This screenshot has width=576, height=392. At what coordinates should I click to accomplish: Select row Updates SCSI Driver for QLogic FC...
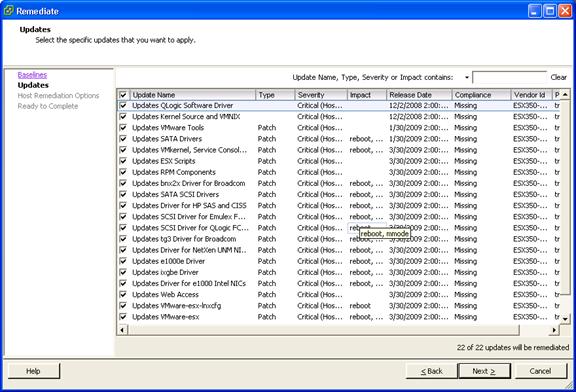coord(339,228)
